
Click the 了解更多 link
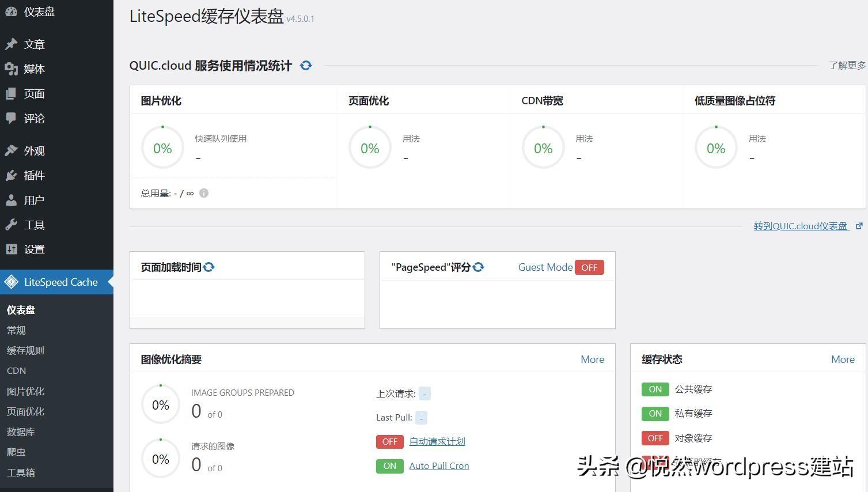(847, 65)
